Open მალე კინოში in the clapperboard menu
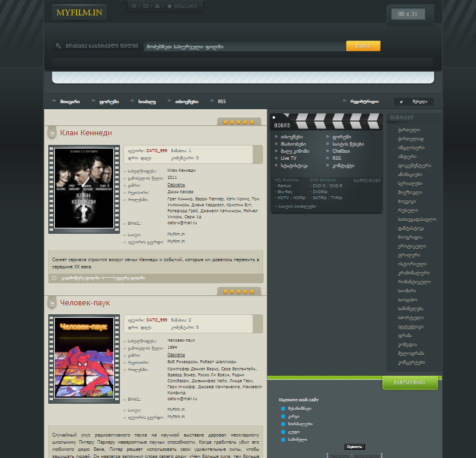The image size is (476, 458). [x=295, y=151]
